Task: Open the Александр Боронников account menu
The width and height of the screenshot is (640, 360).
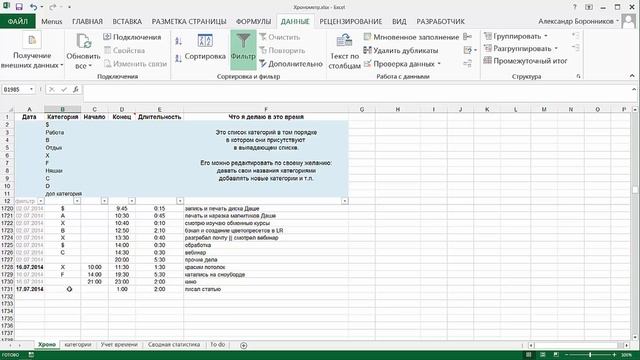Action: point(578,21)
